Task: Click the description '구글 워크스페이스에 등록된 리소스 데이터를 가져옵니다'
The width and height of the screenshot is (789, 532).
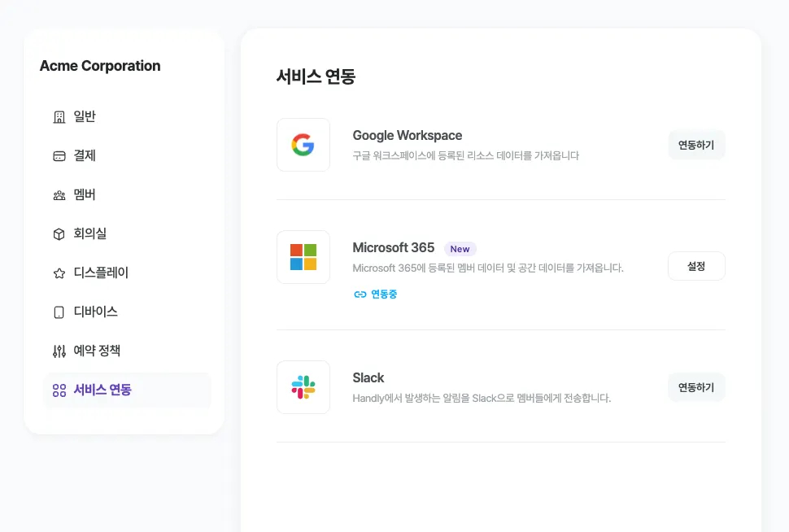Action: (466, 155)
